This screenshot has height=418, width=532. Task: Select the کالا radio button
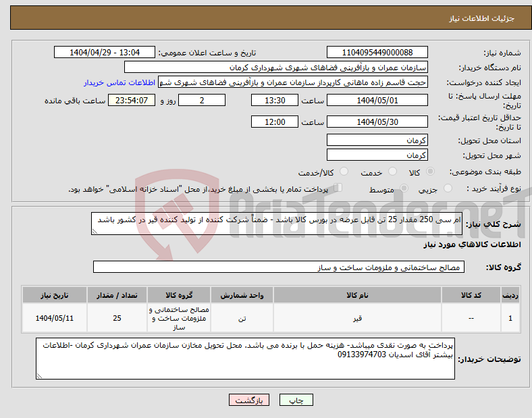tap(430, 172)
